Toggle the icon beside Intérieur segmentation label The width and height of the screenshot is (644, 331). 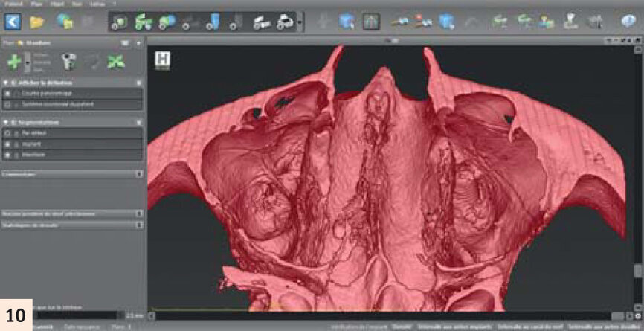pos(16,155)
